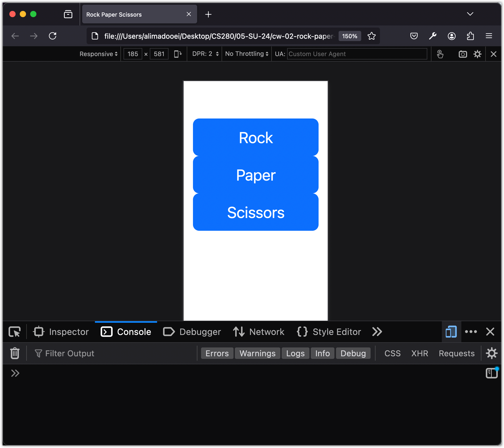This screenshot has height=448, width=504.
Task: Switch to the Inspector tab
Action: [61, 332]
